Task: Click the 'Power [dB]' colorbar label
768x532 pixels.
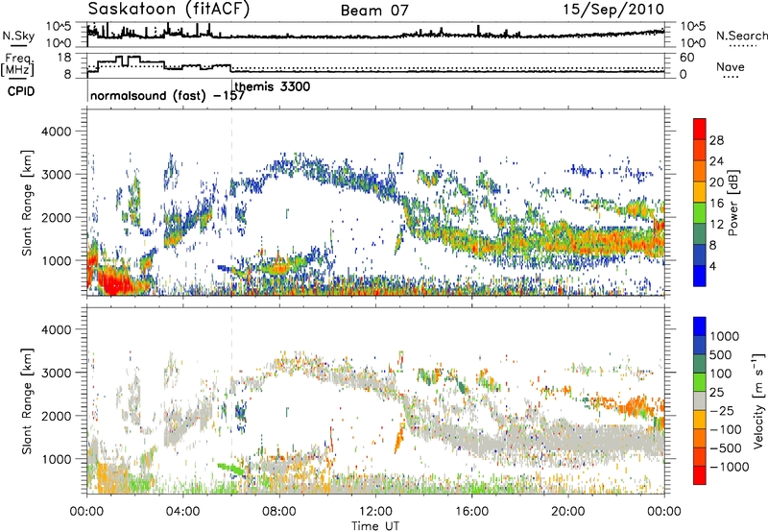Action: click(x=732, y=203)
